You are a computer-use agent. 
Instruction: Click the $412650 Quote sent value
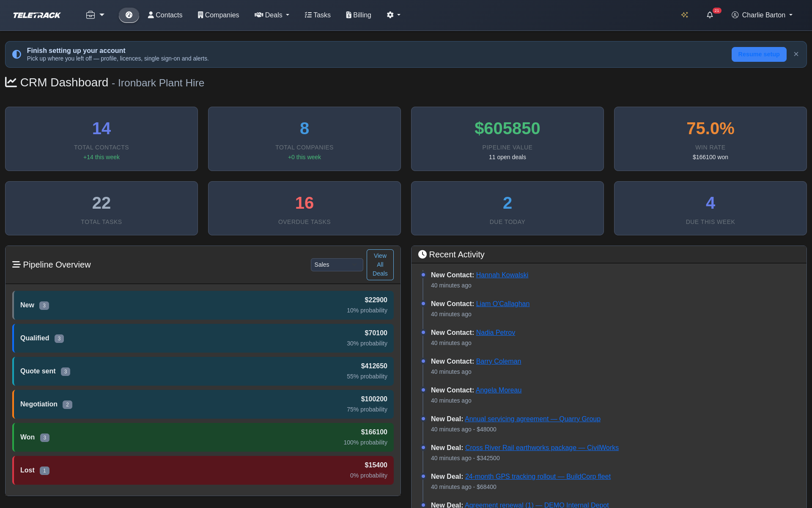(x=374, y=366)
